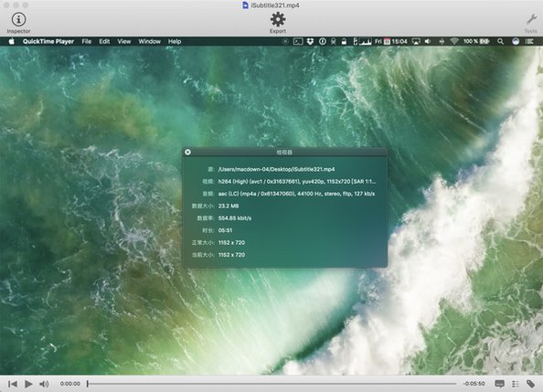Click the padlock menu bar icon
Viewport: 543px width, 392px height.
344,41
